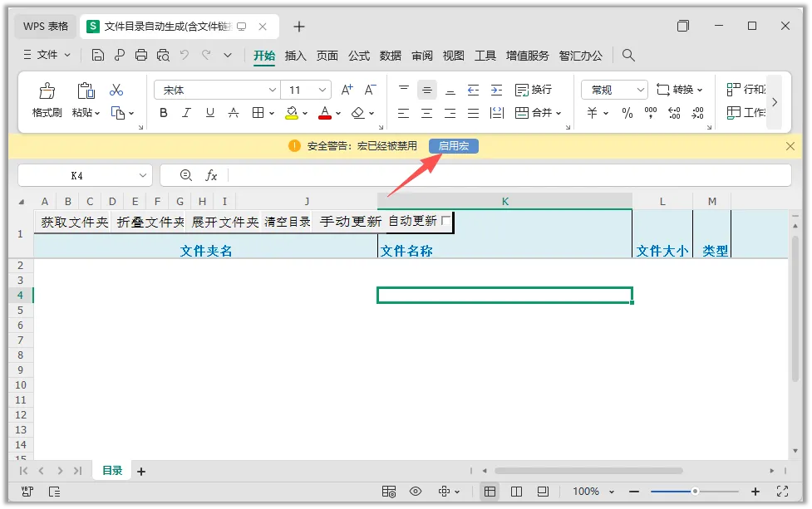Switch to the 审阅 tab

point(422,56)
